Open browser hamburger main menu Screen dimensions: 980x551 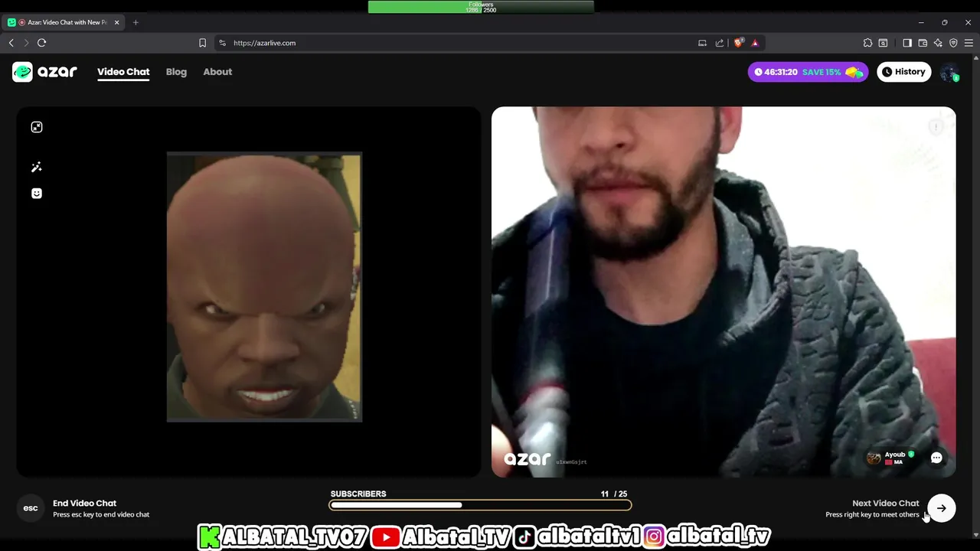pos(969,43)
